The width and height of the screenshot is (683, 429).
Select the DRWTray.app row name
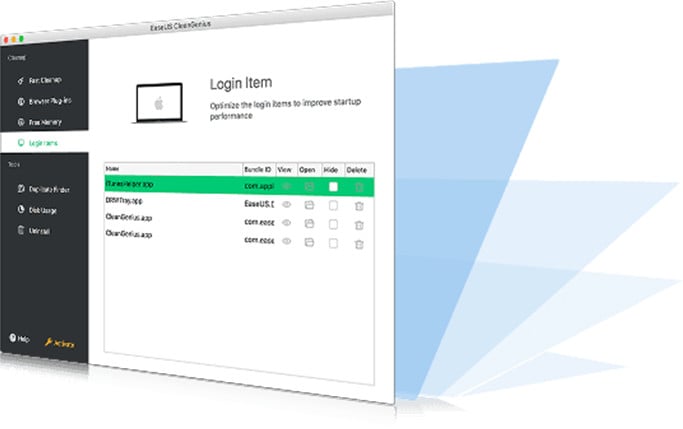click(x=124, y=201)
